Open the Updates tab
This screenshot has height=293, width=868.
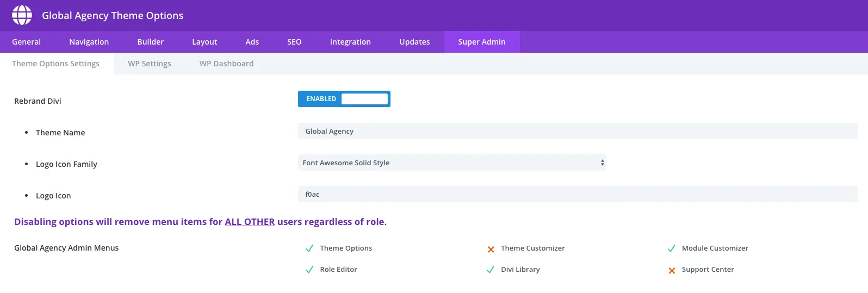point(414,42)
